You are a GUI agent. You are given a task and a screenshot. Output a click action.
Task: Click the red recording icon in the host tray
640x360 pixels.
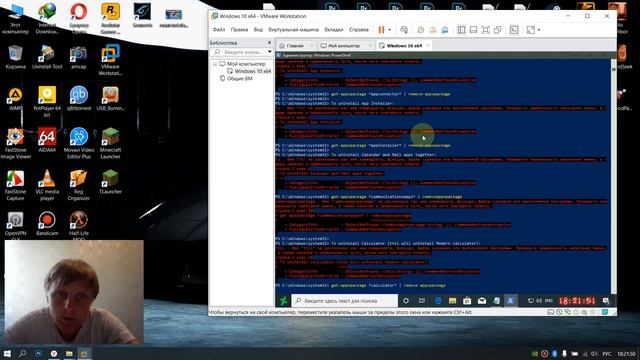coord(544,354)
